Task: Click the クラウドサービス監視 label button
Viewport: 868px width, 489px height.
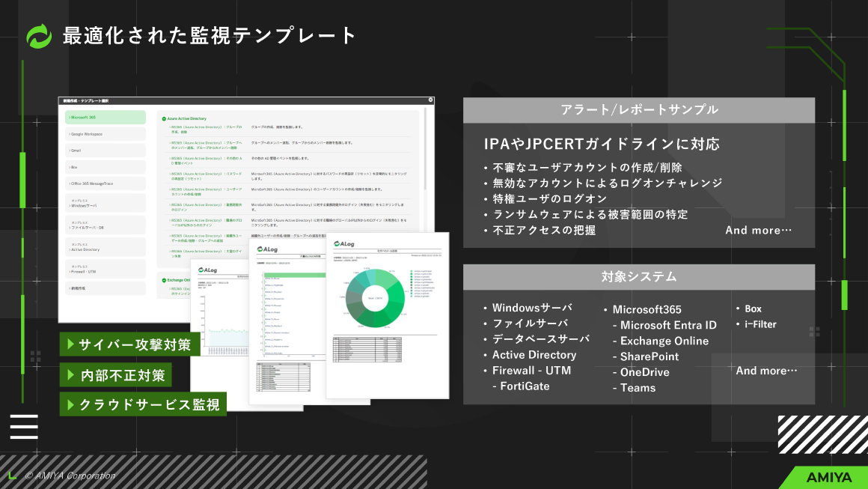Action: coord(143,403)
